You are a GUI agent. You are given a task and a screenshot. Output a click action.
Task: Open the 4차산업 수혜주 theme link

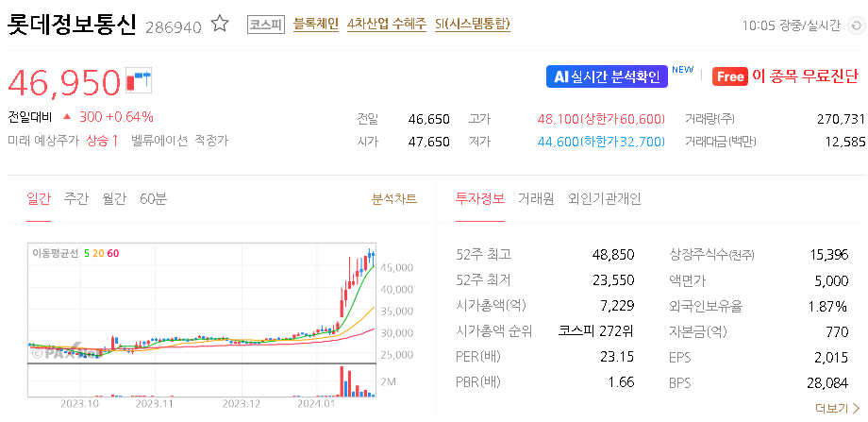(x=387, y=25)
